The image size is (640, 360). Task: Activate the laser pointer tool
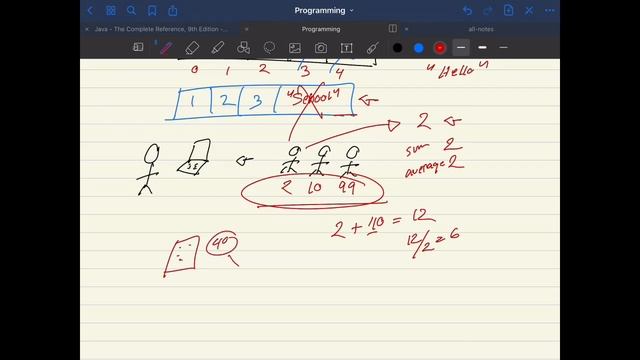click(x=372, y=48)
